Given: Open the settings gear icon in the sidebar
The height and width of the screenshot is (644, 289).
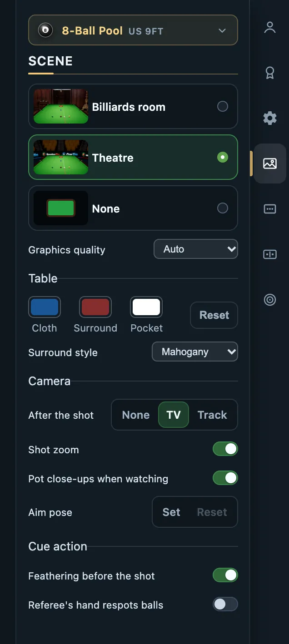Looking at the screenshot, I should coord(270,118).
